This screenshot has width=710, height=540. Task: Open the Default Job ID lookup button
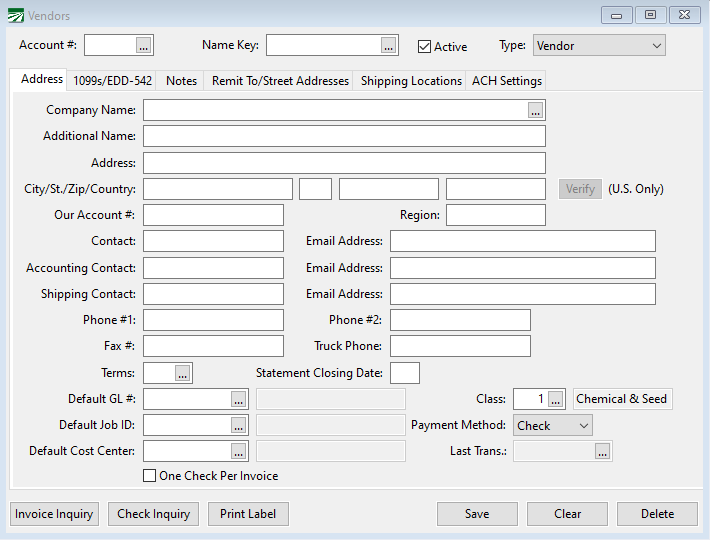(238, 425)
